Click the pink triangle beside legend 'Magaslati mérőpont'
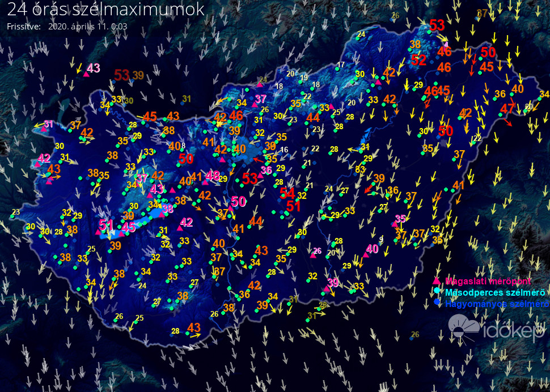Screen dimensions: 550x392 437,280
